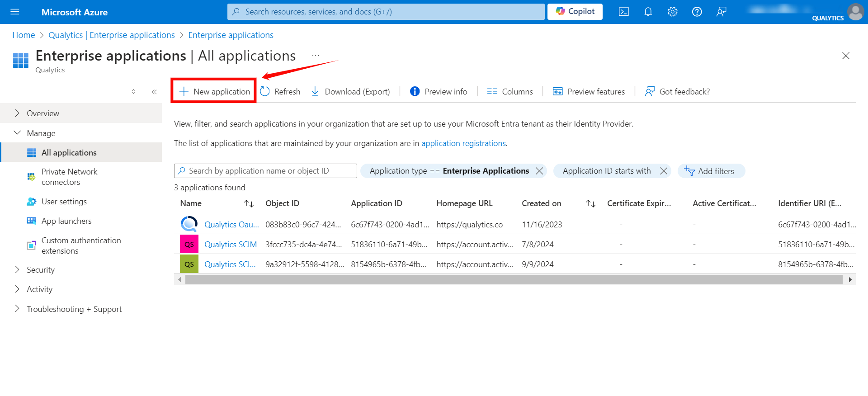Open the Columns chooser
This screenshot has width=868, height=396.
click(x=510, y=91)
